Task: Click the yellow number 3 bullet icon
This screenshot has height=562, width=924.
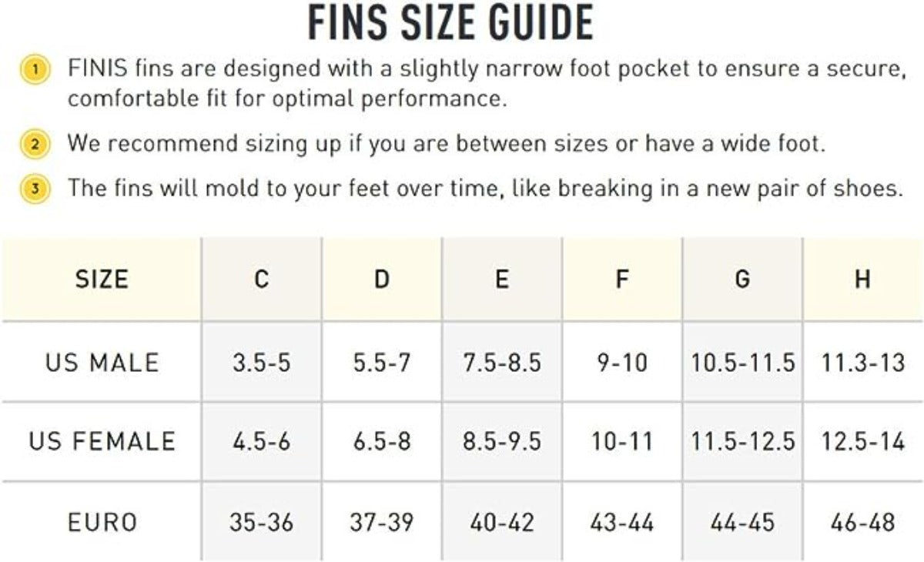Action: pyautogui.click(x=35, y=188)
